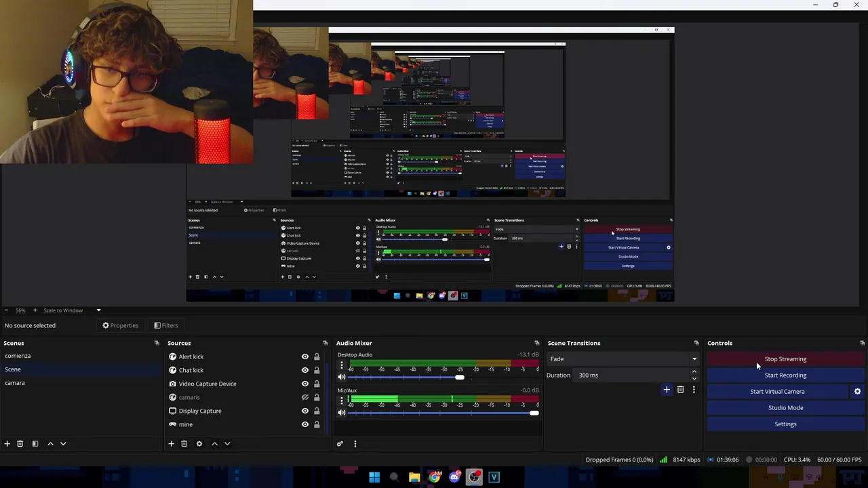Image resolution: width=868 pixels, height=488 pixels.
Task: Open source Filters
Action: point(166,325)
